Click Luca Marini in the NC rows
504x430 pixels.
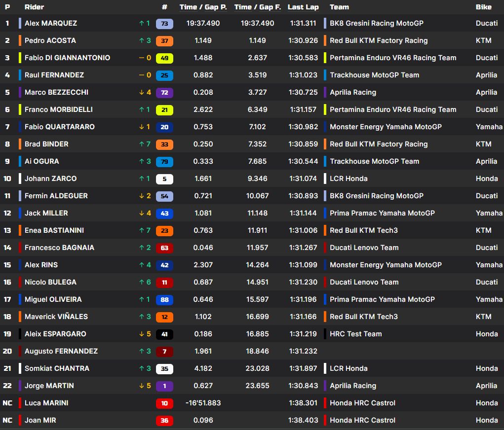point(46,403)
